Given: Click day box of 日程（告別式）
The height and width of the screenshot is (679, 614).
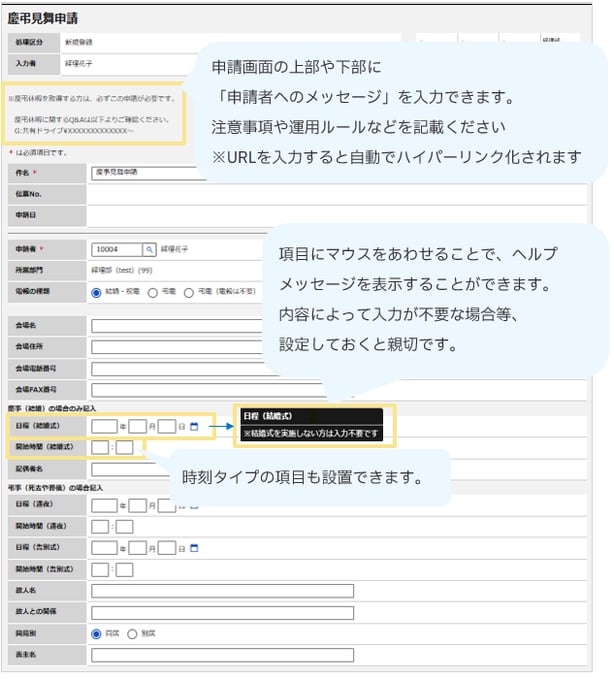Looking at the screenshot, I should (167, 549).
